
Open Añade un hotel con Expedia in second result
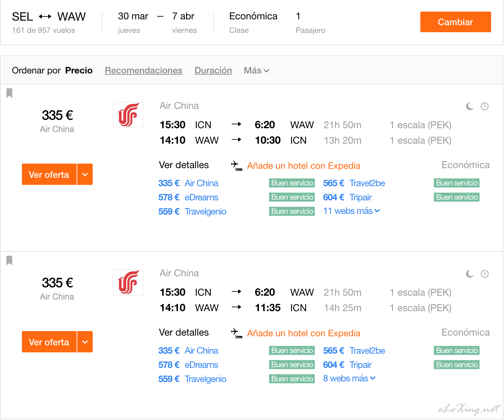pyautogui.click(x=303, y=333)
